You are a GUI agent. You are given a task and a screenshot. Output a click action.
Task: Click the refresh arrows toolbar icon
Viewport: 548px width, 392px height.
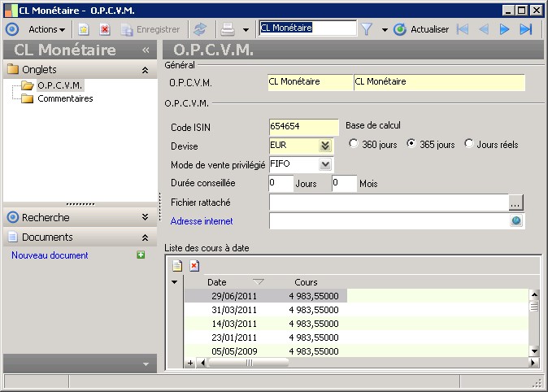coord(199,29)
